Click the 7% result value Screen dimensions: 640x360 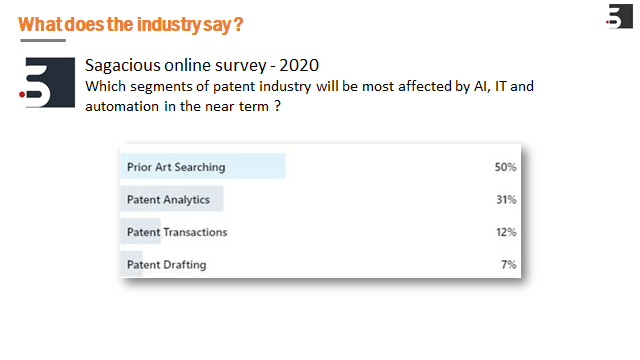coord(509,264)
